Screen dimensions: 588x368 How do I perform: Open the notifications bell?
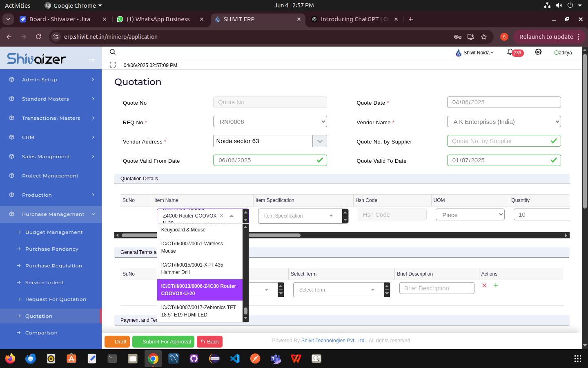click(510, 52)
